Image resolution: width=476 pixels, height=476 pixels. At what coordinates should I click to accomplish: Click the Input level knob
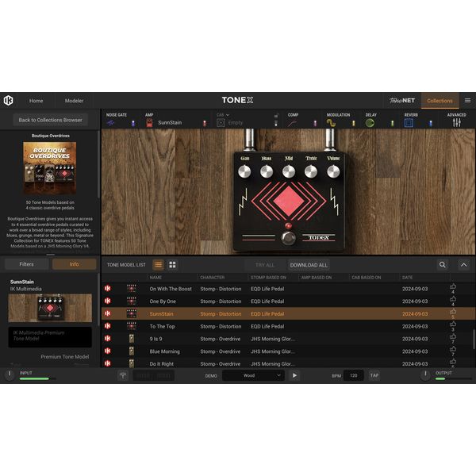click(10, 374)
